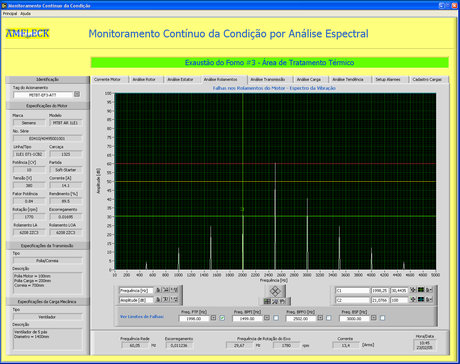Click the lock icon for Frequência axis

(x=159, y=290)
